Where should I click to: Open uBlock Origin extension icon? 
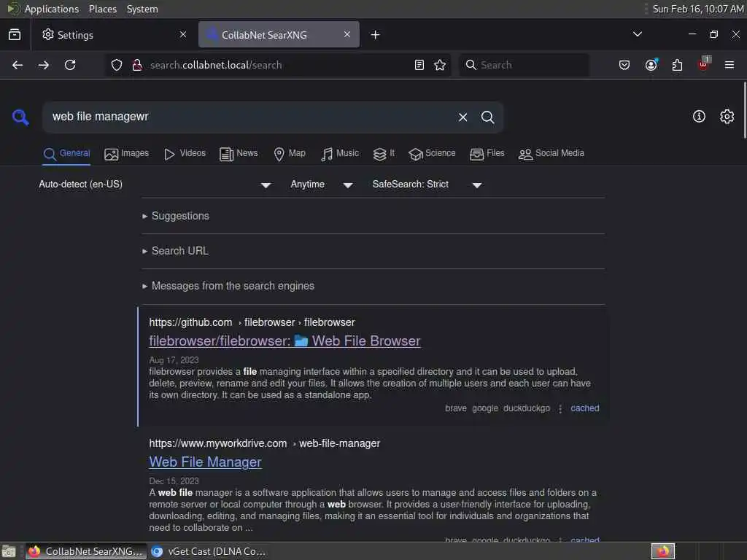pos(704,65)
